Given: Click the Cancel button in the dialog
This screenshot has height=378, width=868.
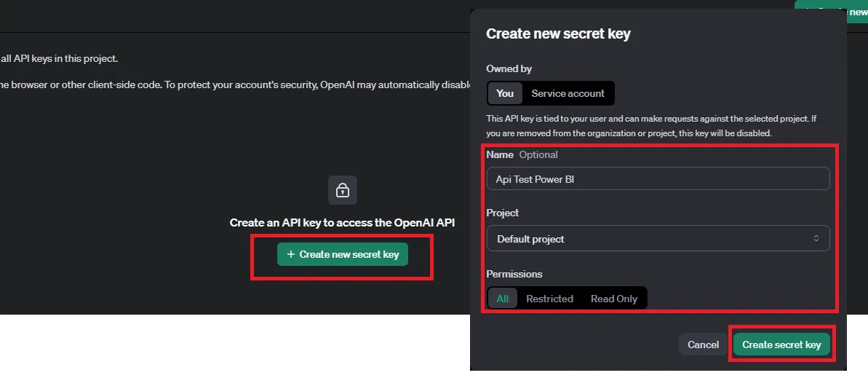Looking at the screenshot, I should click(703, 344).
